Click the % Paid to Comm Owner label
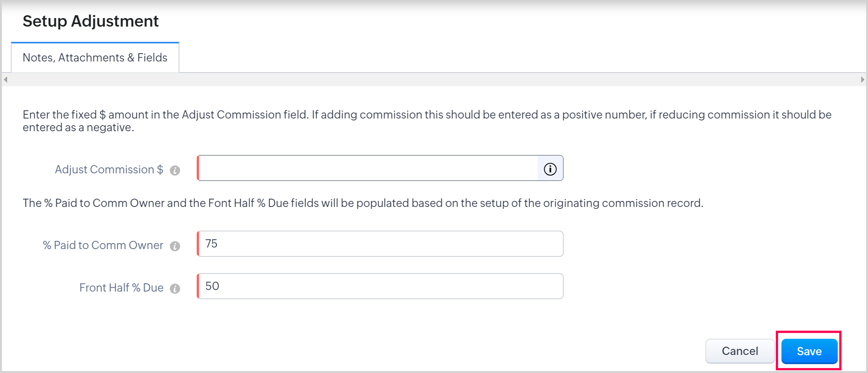The height and width of the screenshot is (373, 868). [x=103, y=245]
